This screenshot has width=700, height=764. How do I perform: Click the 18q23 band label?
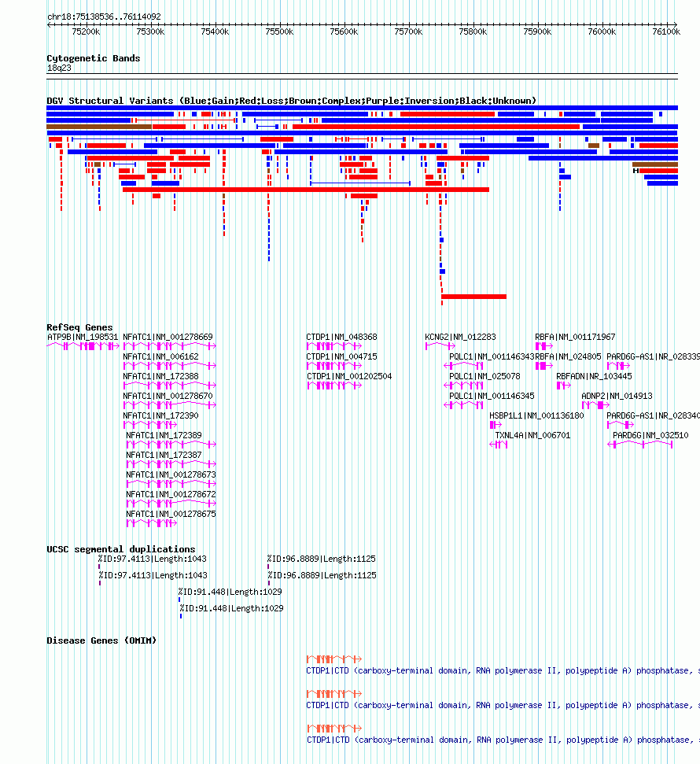coord(59,68)
